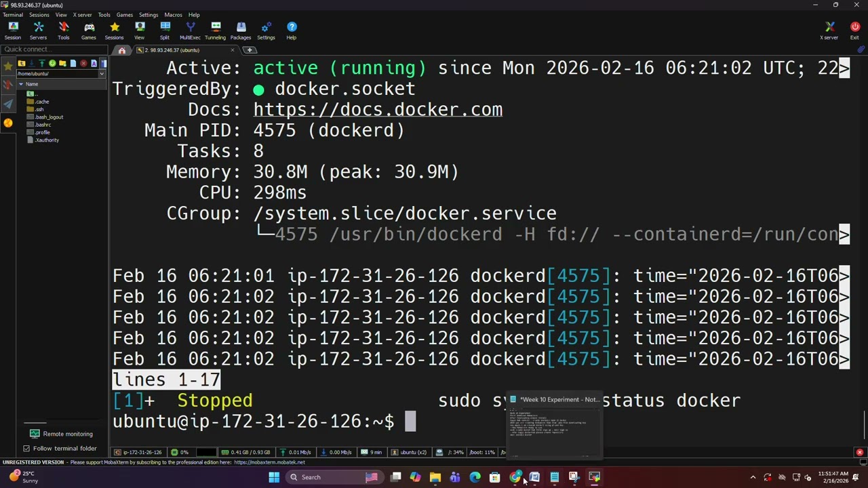Click the paperclip icon at top right
Screen dimensions: 868x488
click(861, 49)
